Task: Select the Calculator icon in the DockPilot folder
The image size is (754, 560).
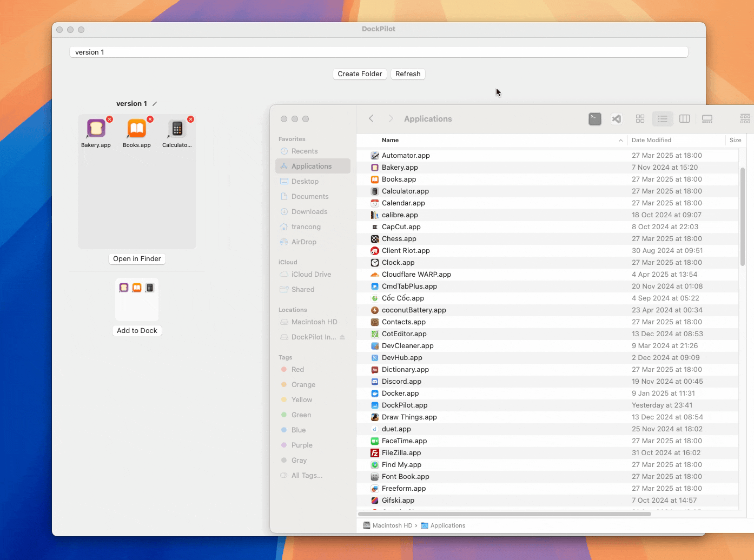Action: [x=177, y=129]
